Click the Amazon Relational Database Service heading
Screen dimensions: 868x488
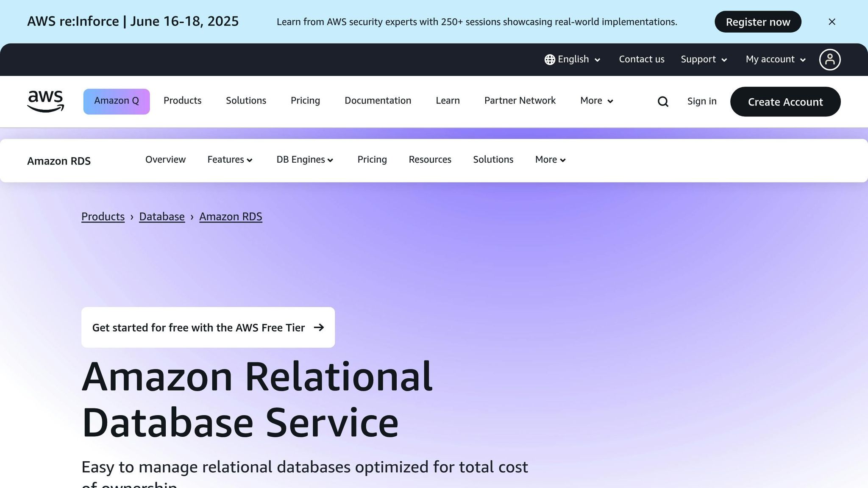[x=257, y=399]
